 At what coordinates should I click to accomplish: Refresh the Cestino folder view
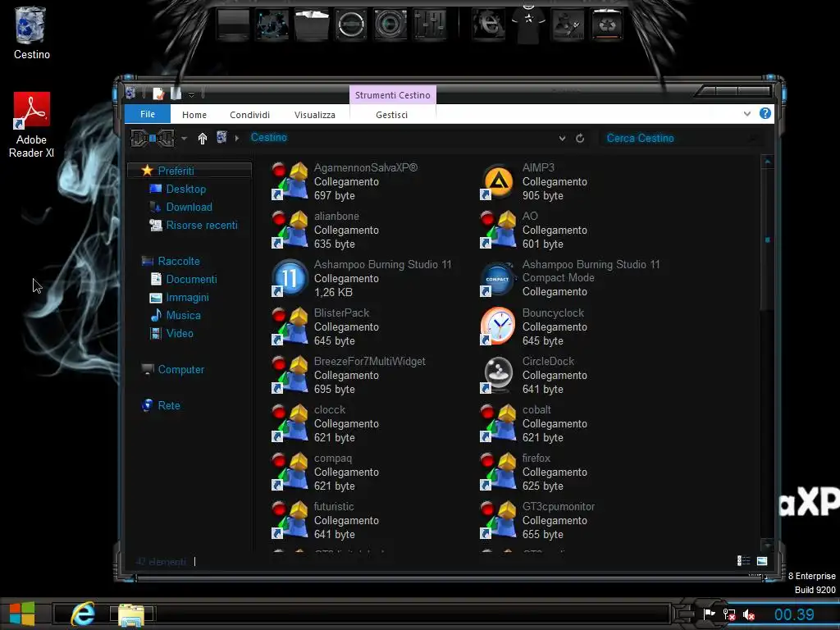pos(580,138)
